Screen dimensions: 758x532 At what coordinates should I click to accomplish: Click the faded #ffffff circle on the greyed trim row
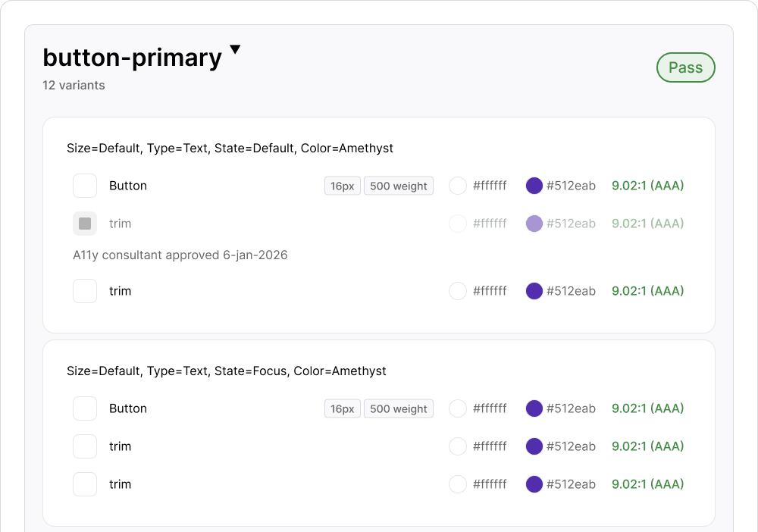[458, 224]
